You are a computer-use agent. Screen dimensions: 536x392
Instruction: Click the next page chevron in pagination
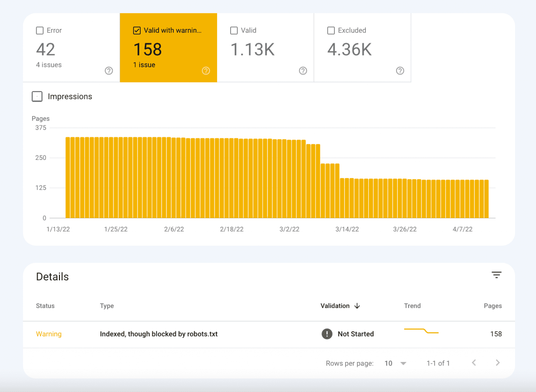point(497,363)
